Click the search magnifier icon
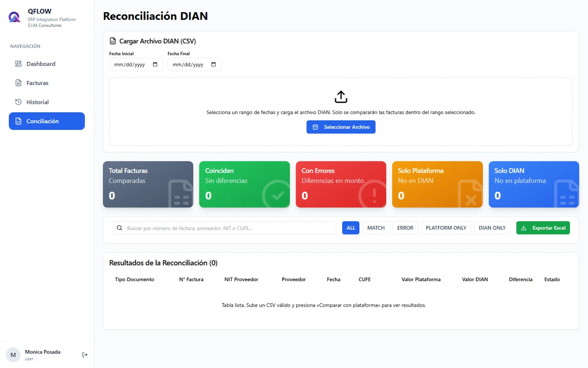588x368 pixels. (119, 228)
